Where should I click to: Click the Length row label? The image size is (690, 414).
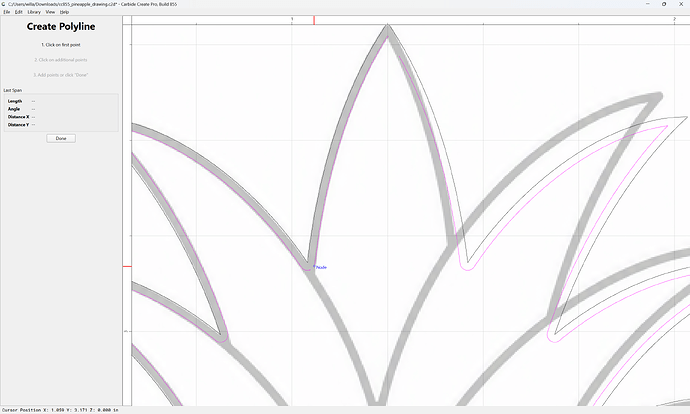click(x=15, y=101)
